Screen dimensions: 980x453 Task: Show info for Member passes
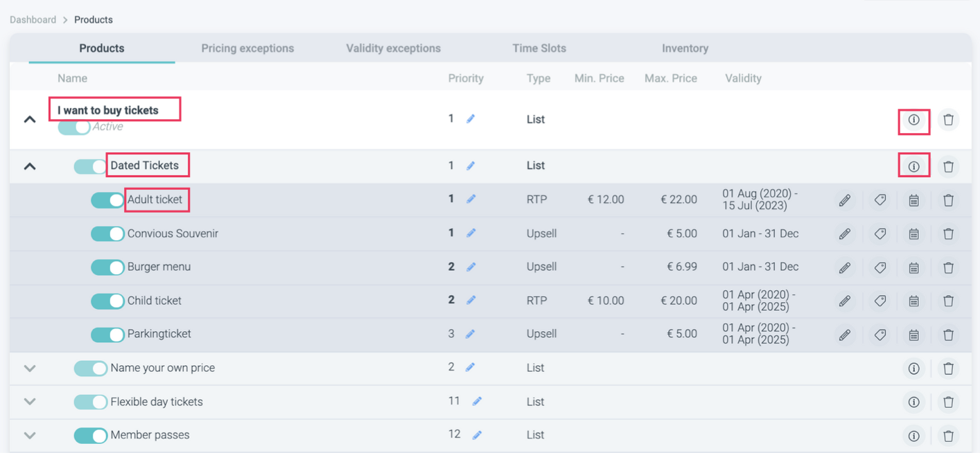coord(913,436)
